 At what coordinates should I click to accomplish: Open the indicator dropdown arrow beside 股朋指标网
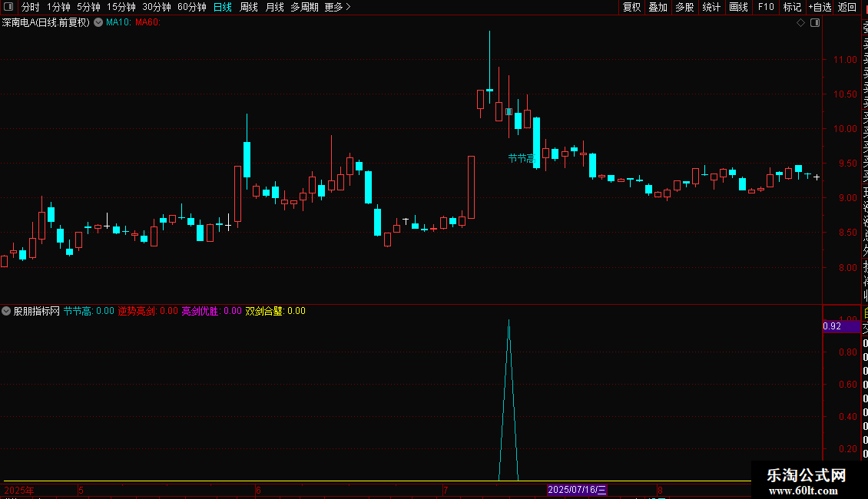pyautogui.click(x=6, y=311)
